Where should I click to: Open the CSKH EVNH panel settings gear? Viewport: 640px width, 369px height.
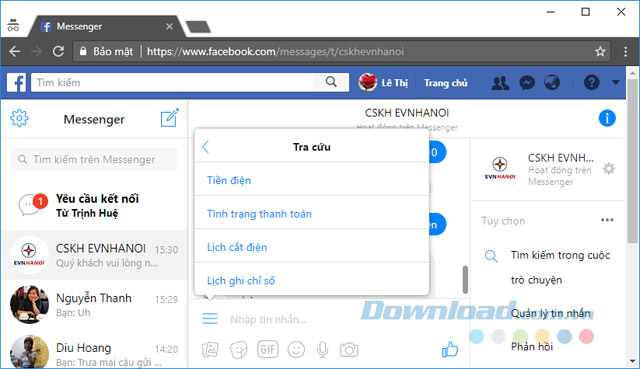coord(609,169)
